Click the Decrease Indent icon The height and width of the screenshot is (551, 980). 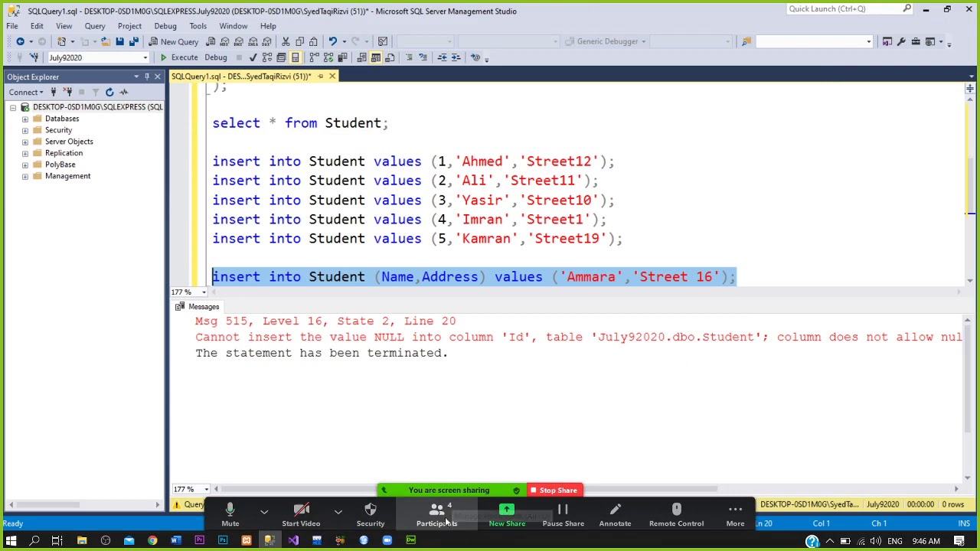442,57
